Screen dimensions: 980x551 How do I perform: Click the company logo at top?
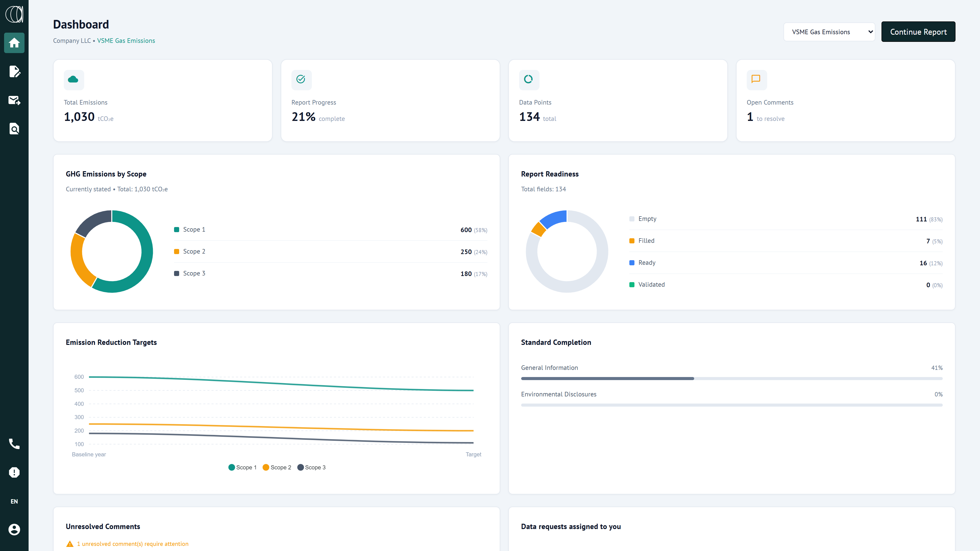tap(14, 15)
